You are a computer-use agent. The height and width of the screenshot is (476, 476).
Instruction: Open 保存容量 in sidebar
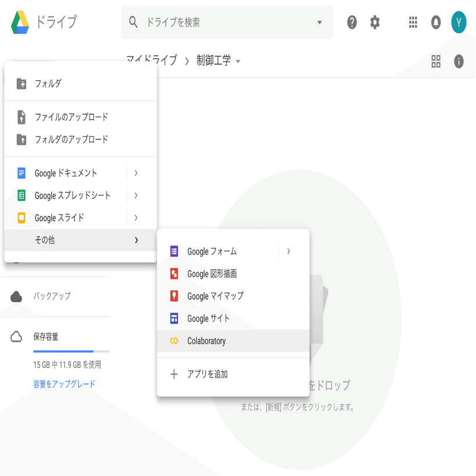[45, 337]
